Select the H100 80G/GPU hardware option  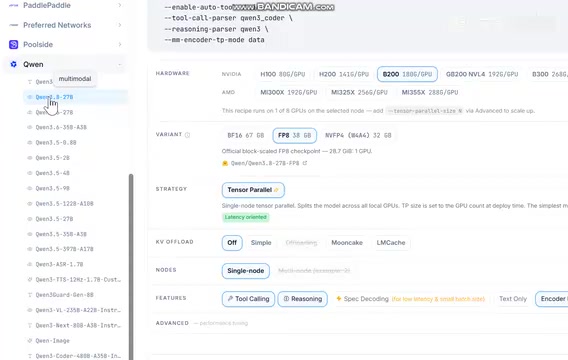coord(283,74)
